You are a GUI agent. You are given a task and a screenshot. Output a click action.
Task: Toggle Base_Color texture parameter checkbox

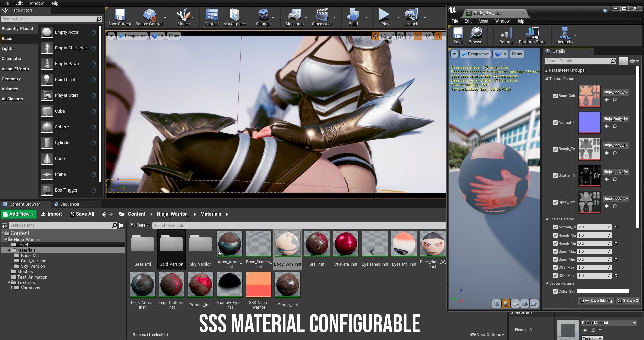point(555,96)
